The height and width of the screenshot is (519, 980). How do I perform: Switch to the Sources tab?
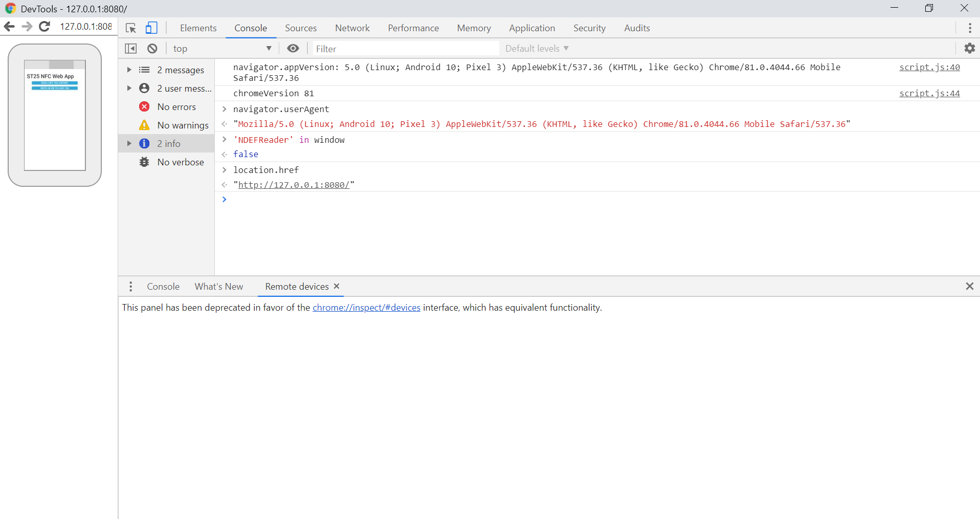pos(301,28)
